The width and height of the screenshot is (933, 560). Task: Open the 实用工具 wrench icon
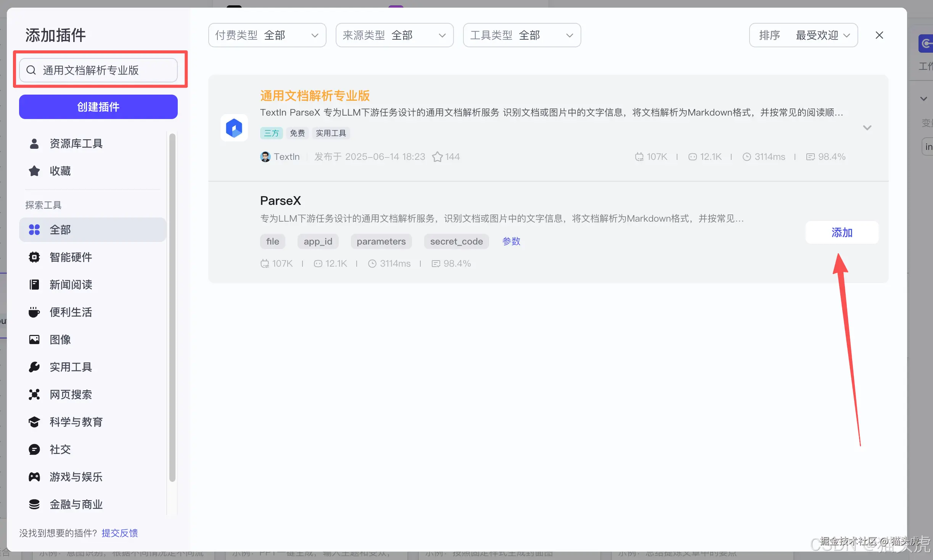[x=34, y=367]
